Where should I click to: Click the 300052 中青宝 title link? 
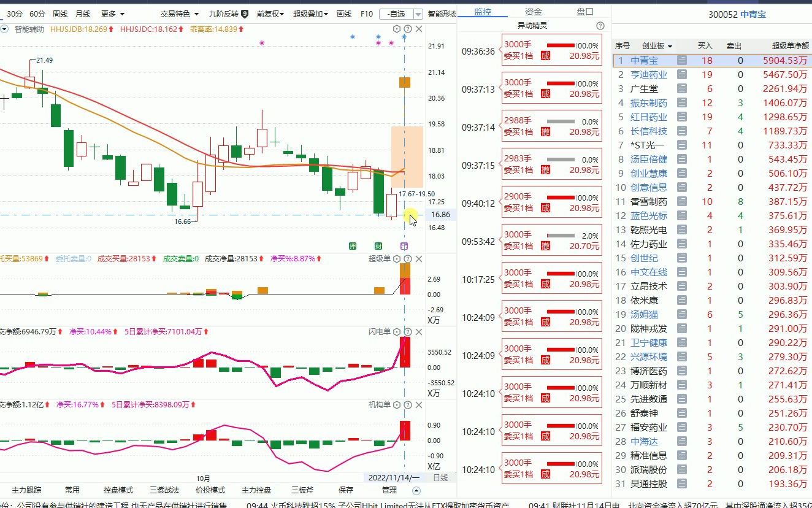click(737, 15)
